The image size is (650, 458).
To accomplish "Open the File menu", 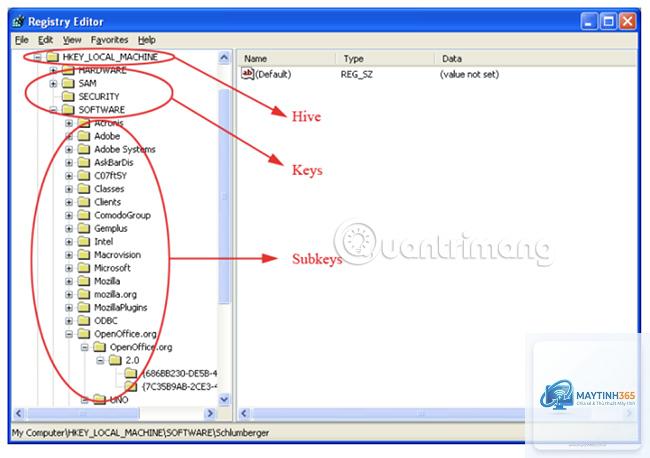I will tap(22, 40).
